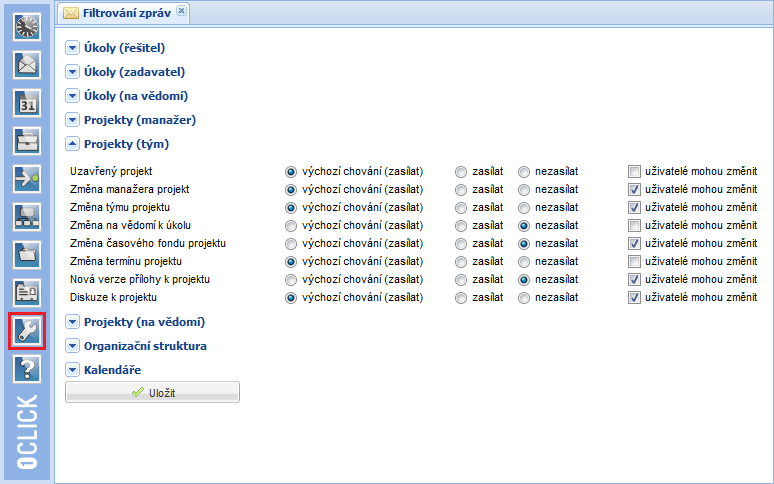
Task: Open the organizational structure sidebar icon
Action: (26, 216)
